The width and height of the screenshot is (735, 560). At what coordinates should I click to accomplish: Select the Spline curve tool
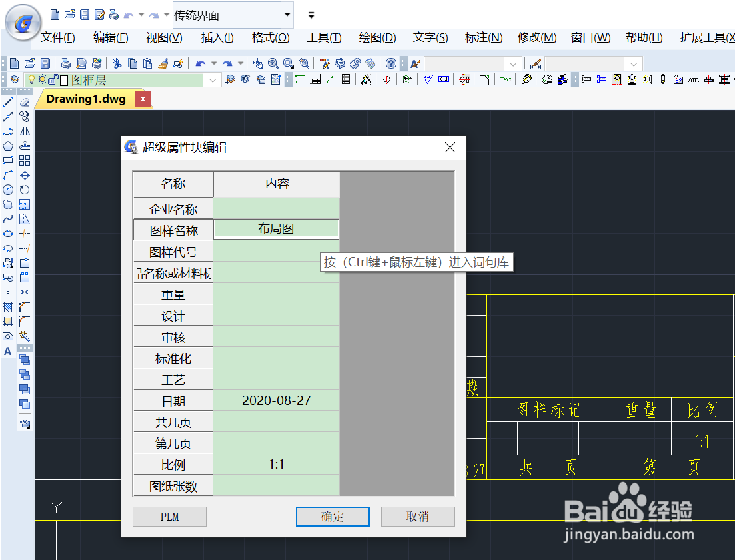pos(8,219)
